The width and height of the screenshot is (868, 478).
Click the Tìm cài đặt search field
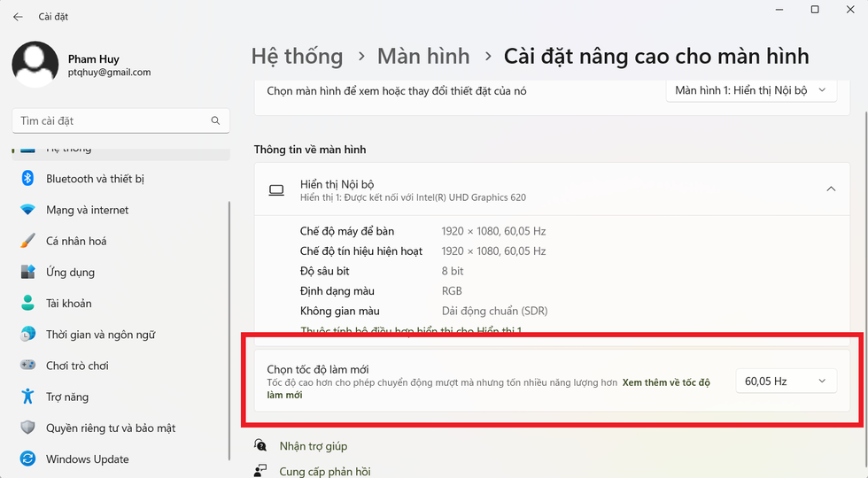(120, 120)
